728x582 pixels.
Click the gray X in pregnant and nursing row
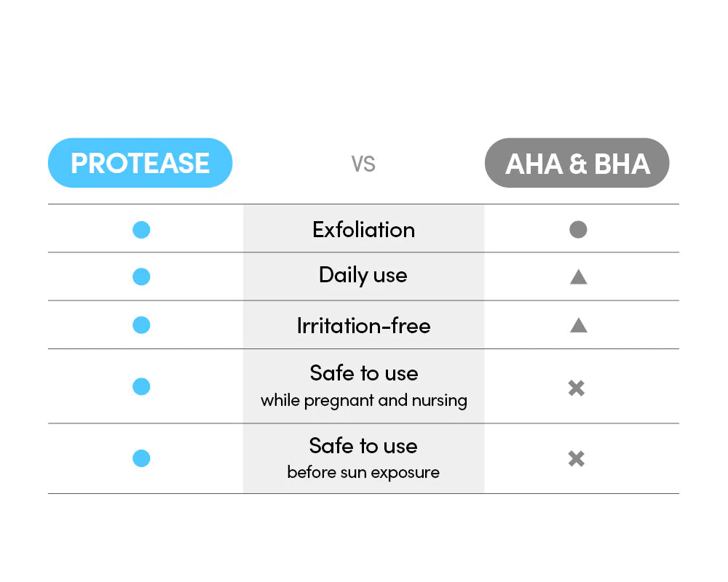(x=576, y=388)
